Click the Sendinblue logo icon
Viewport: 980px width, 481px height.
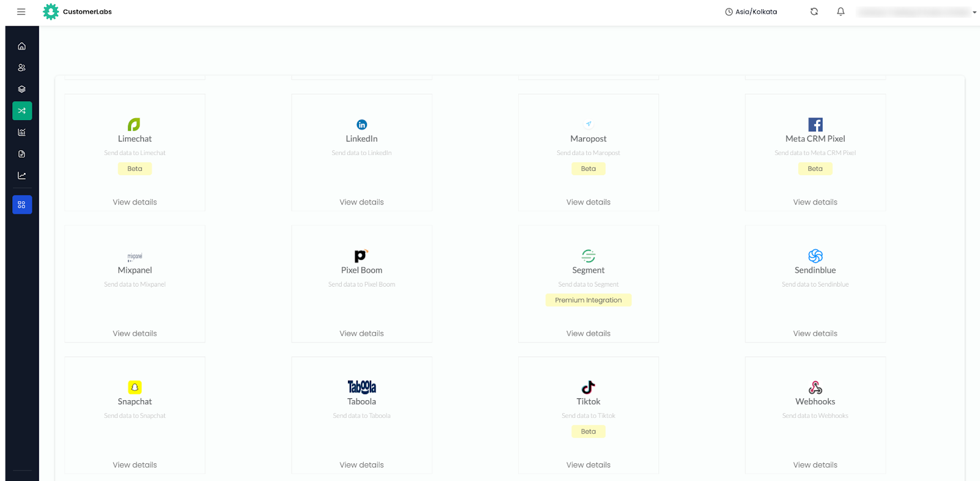coord(815,256)
